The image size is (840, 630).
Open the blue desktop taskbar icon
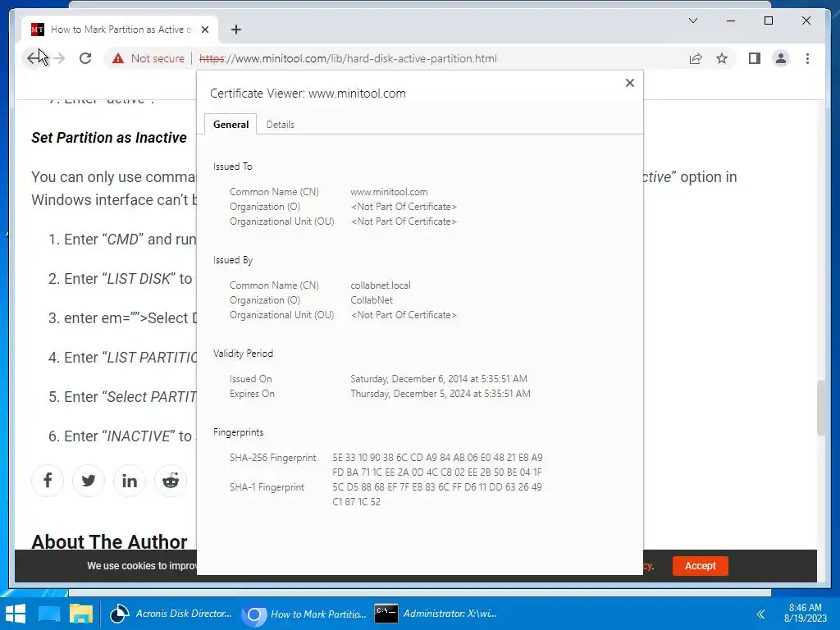(x=49, y=614)
